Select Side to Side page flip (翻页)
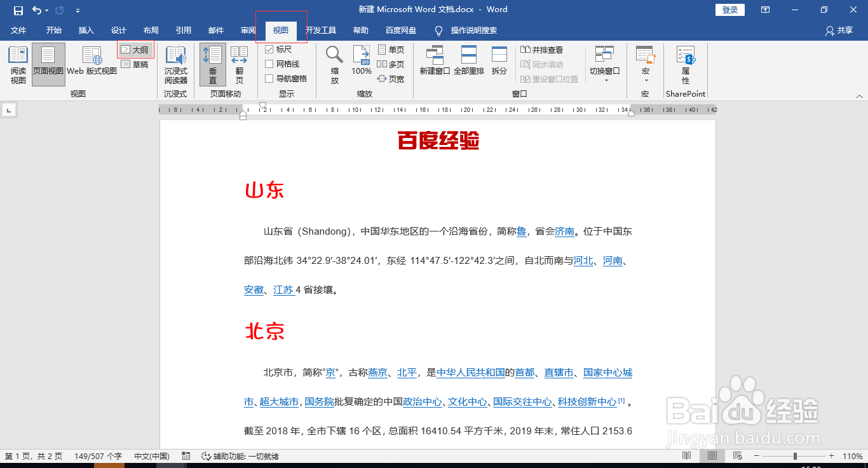 tap(240, 65)
